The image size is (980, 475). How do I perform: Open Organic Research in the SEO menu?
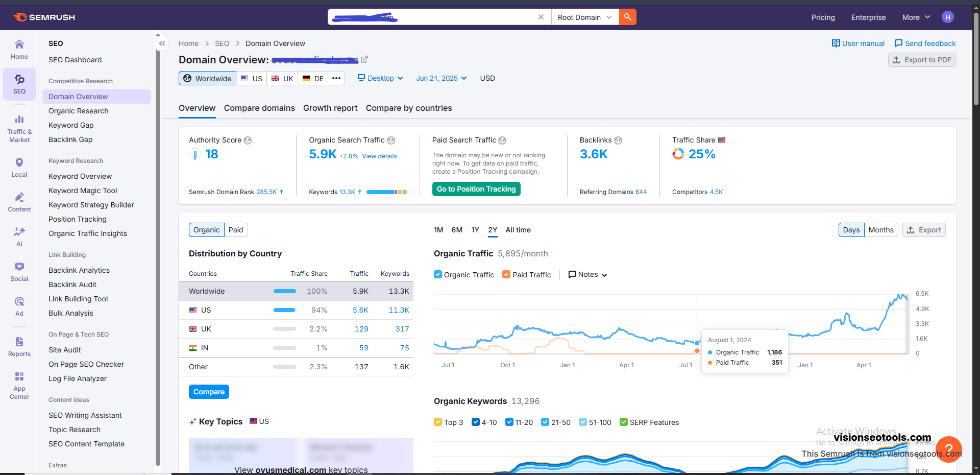(x=79, y=111)
